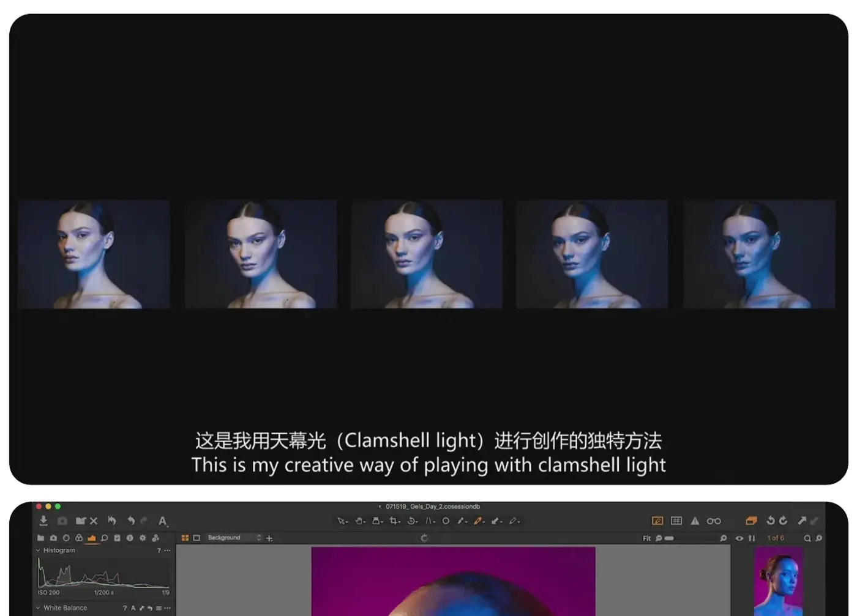Click Histogram help question mark
857x616 pixels.
pyautogui.click(x=159, y=551)
